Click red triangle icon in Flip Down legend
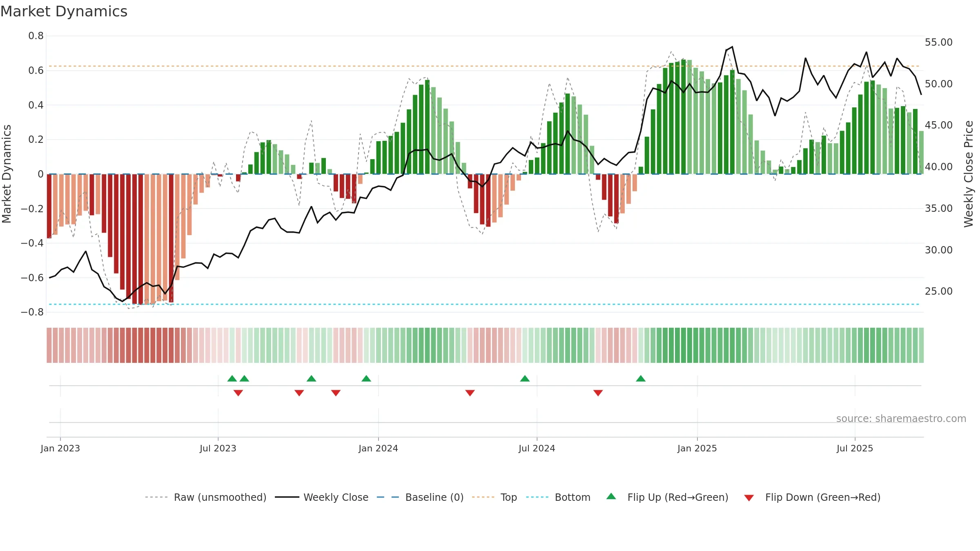The height and width of the screenshot is (551, 980). point(749,498)
